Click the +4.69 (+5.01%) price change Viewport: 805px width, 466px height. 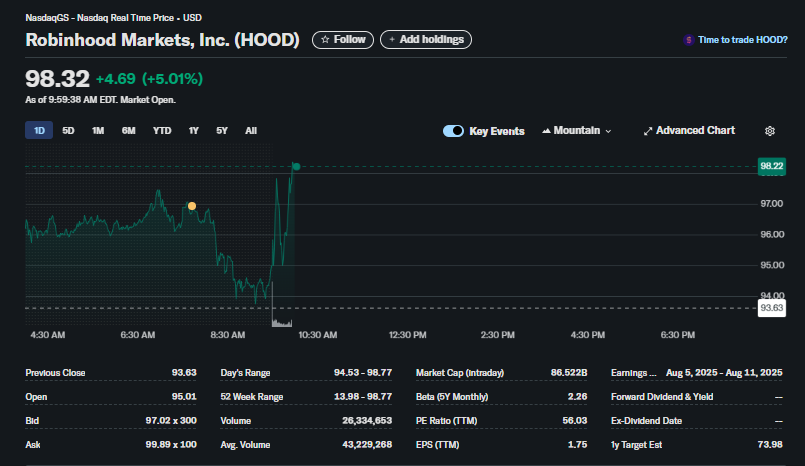click(149, 79)
